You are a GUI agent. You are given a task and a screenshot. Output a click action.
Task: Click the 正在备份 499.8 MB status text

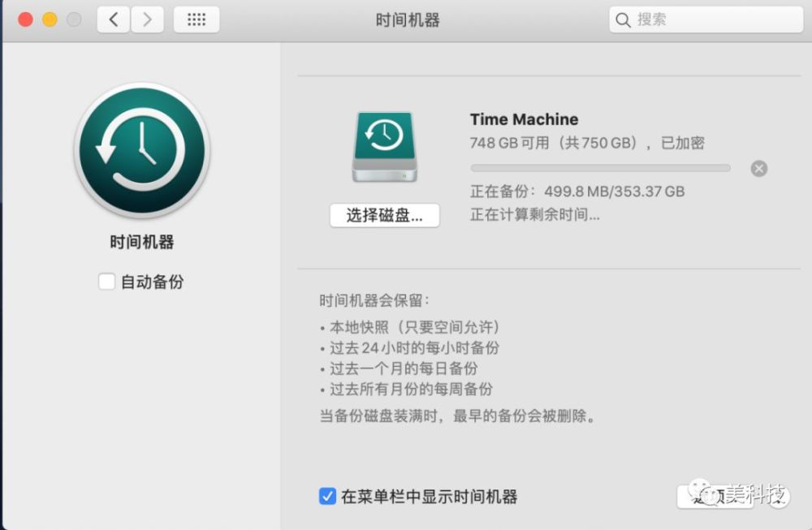[x=577, y=192]
